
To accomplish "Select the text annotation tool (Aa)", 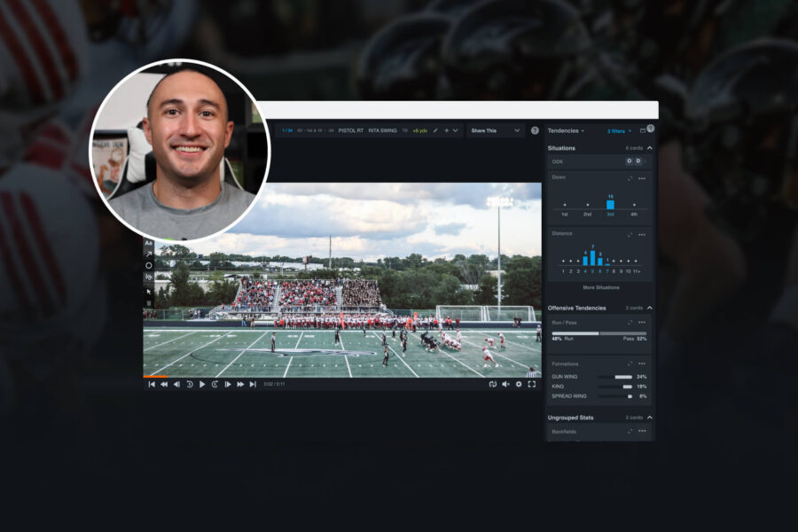I will click(x=148, y=243).
